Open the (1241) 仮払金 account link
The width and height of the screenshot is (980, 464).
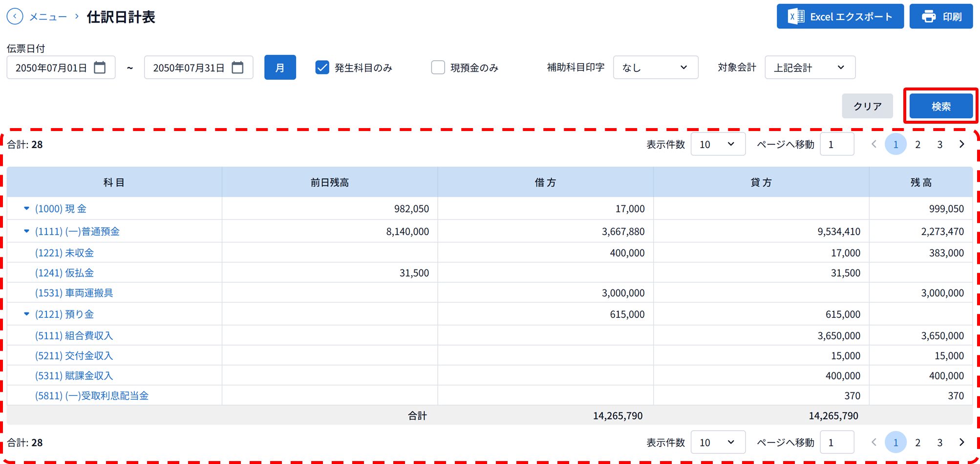[64, 273]
